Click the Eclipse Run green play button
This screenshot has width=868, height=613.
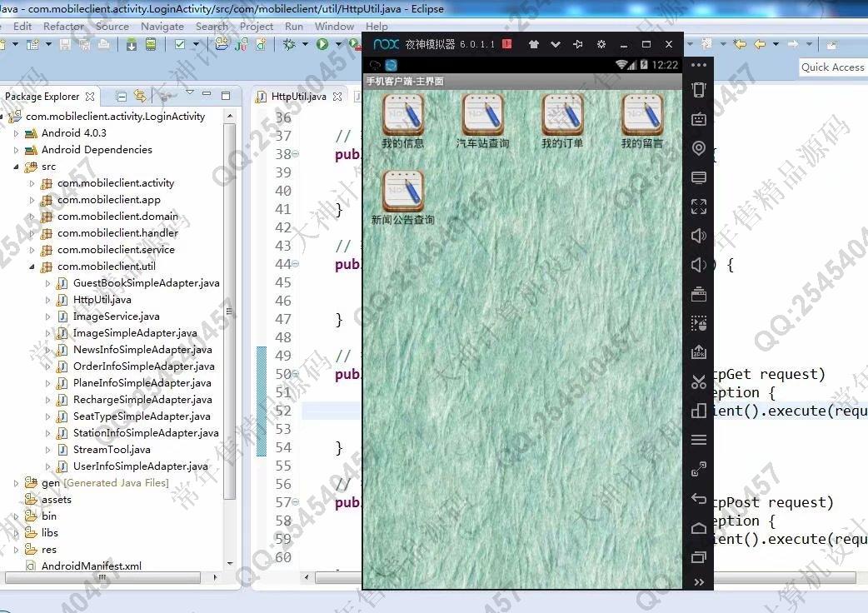pyautogui.click(x=322, y=44)
